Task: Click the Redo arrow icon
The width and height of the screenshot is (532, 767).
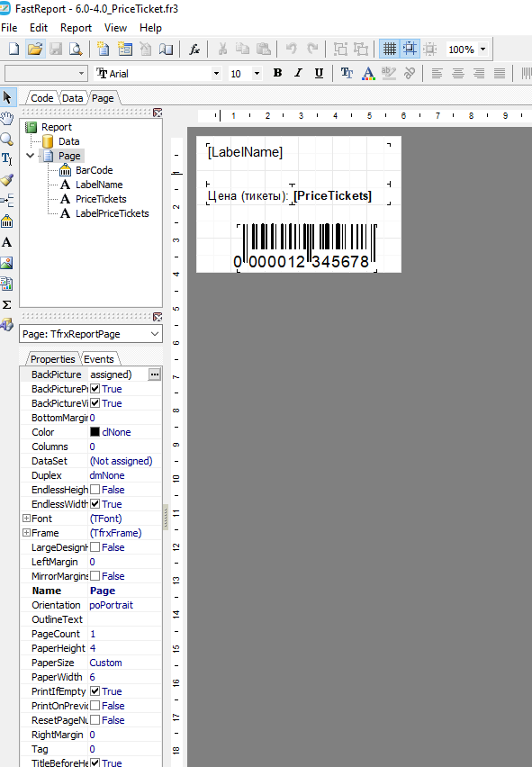Action: pos(312,49)
